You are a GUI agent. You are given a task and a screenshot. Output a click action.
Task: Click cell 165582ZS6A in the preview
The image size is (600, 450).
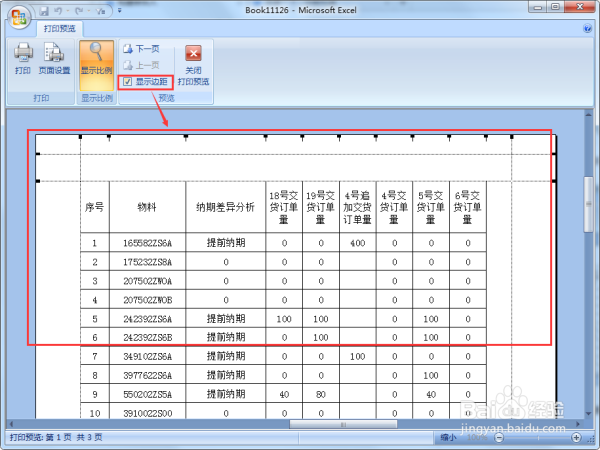click(147, 243)
